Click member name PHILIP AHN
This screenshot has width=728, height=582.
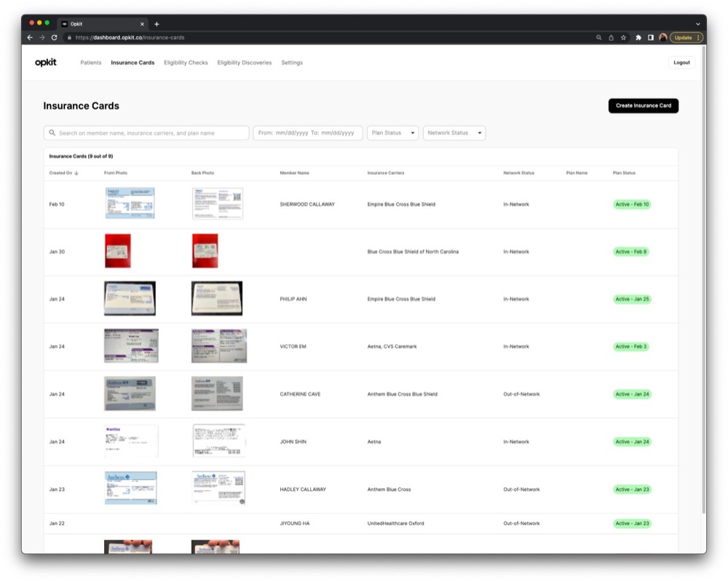tap(293, 299)
